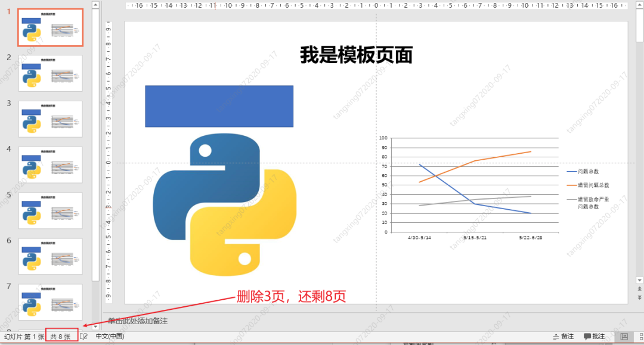Click the horizontal ruler above the slide
The image size is (644, 345).
coord(376,5)
